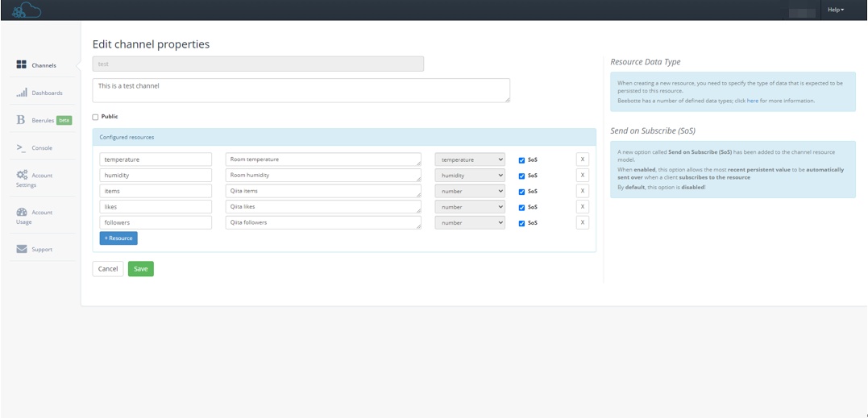Screen dimensions: 868x418
Task: Remove humidity resource with X
Action: pos(583,176)
